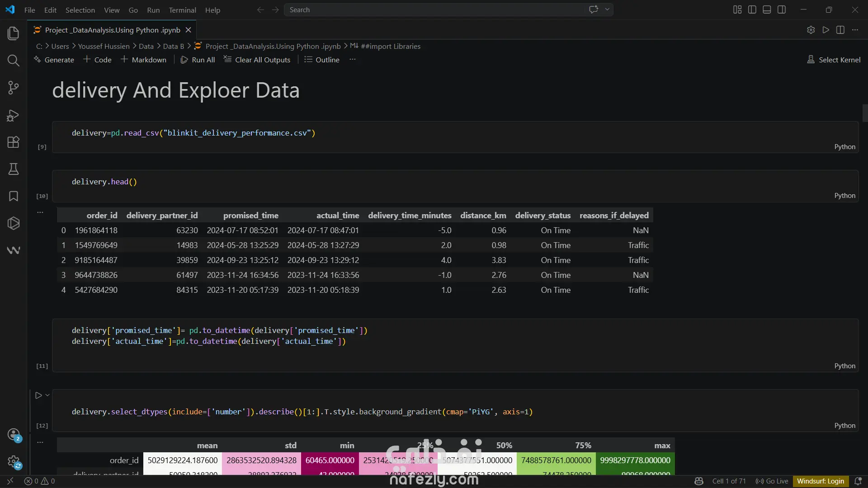This screenshot has height=488, width=868.
Task: Toggle the primary side bar
Action: [x=752, y=9]
